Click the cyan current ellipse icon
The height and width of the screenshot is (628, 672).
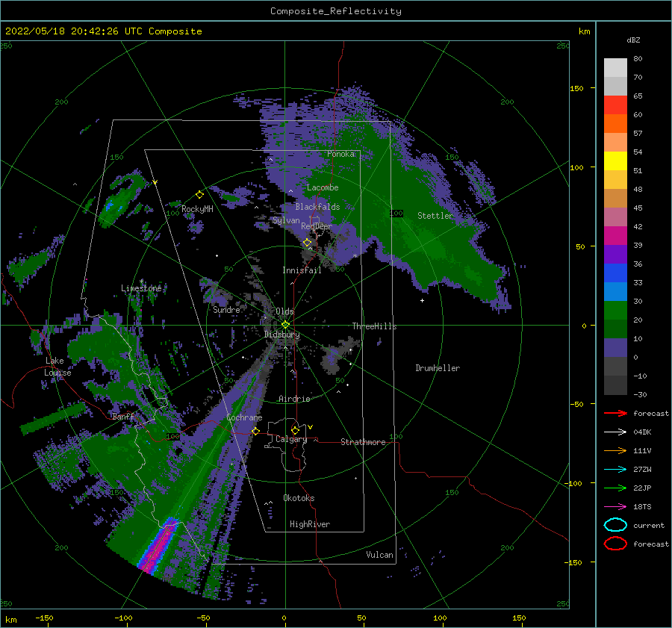tap(615, 525)
